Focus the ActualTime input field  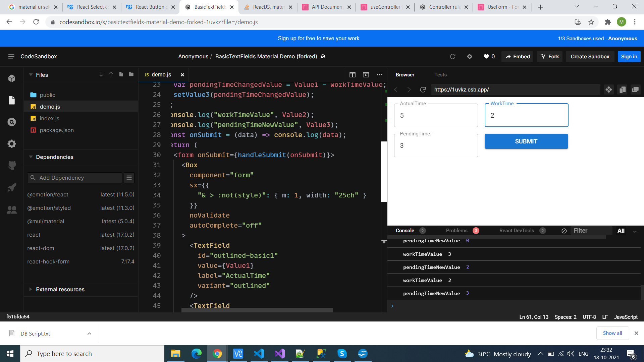tap(436, 115)
